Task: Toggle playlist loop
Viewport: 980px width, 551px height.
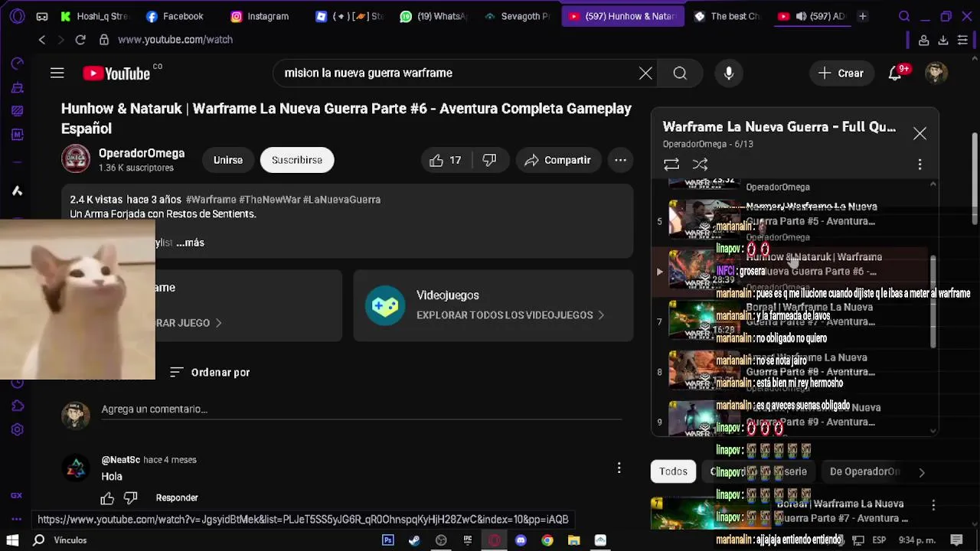Action: pos(671,165)
